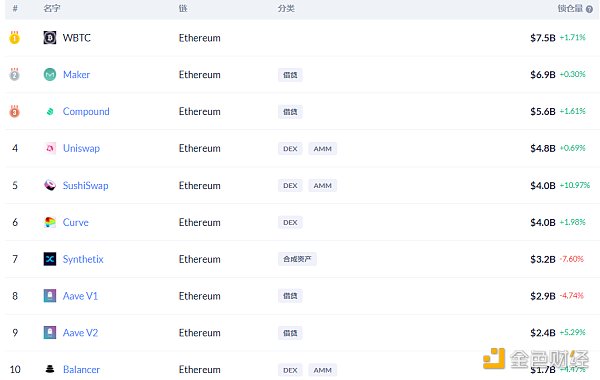The image size is (600, 380).
Task: Click the 分类 column header
Action: 286,8
